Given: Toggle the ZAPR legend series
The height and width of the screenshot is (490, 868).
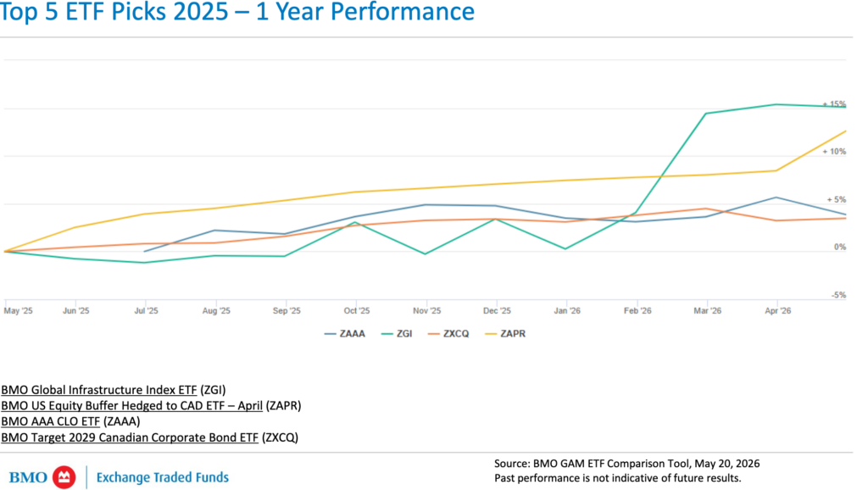Looking at the screenshot, I should point(505,334).
